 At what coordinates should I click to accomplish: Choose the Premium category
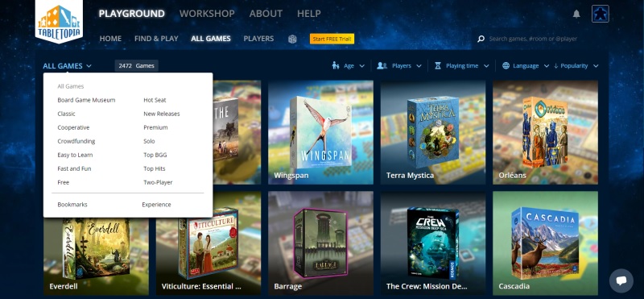point(155,127)
